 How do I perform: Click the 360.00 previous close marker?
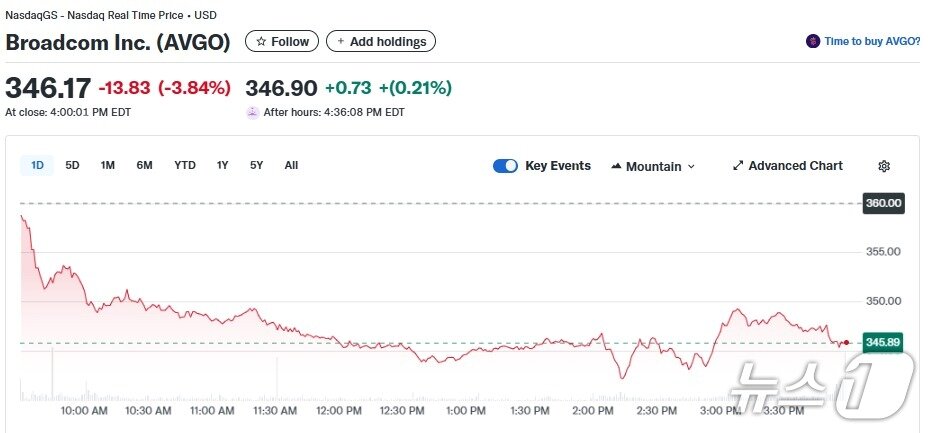coord(883,203)
